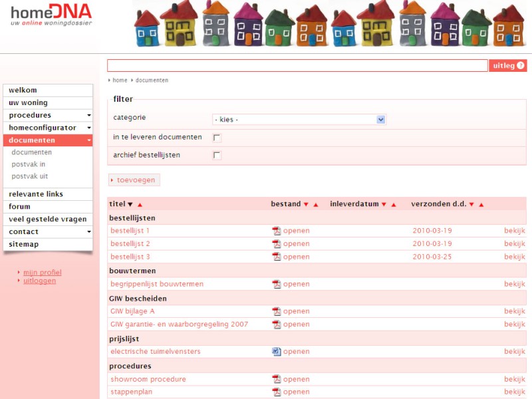The width and height of the screenshot is (532, 399).
Task: Sort bestand column descending arrow
Action: coord(306,205)
